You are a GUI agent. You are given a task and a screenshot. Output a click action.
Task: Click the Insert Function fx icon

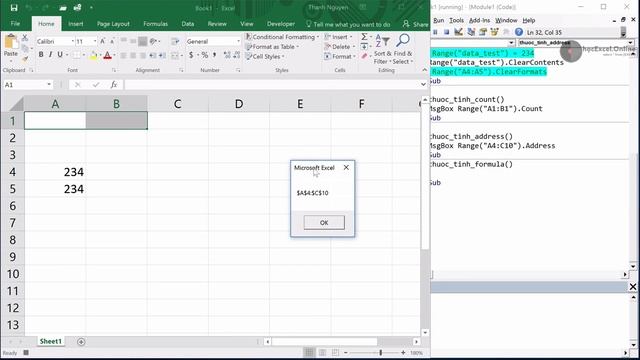[114, 84]
